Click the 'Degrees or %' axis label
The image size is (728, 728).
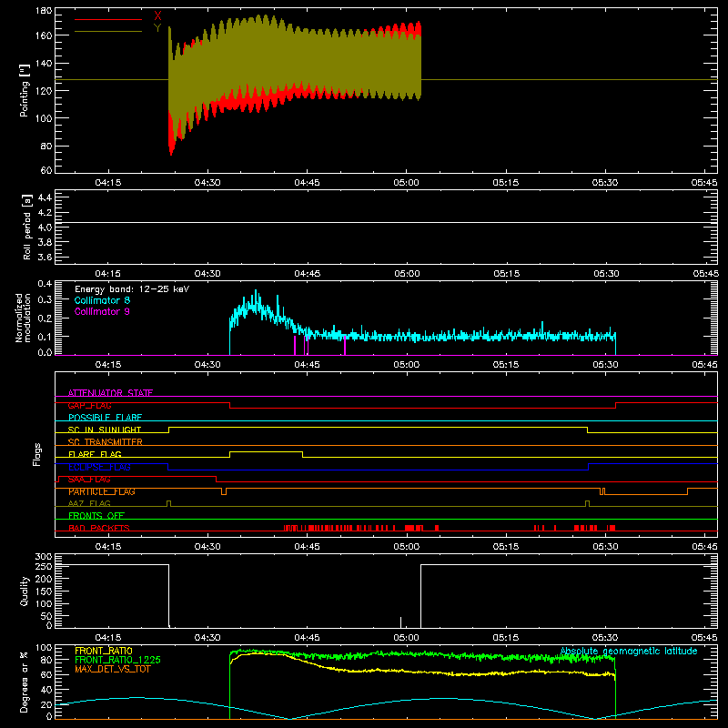(25, 682)
